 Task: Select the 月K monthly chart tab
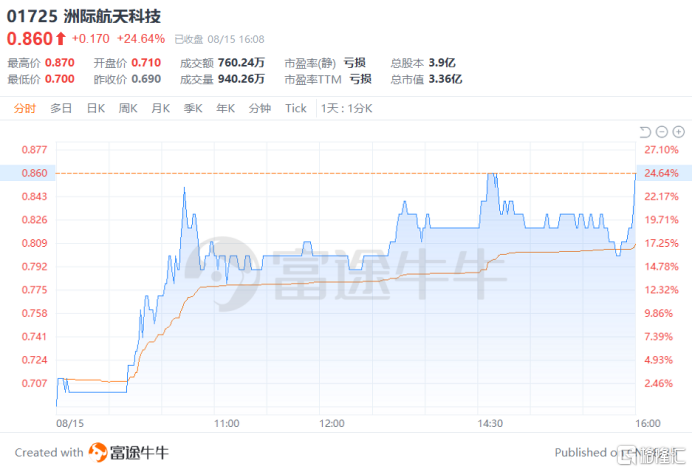tap(161, 108)
